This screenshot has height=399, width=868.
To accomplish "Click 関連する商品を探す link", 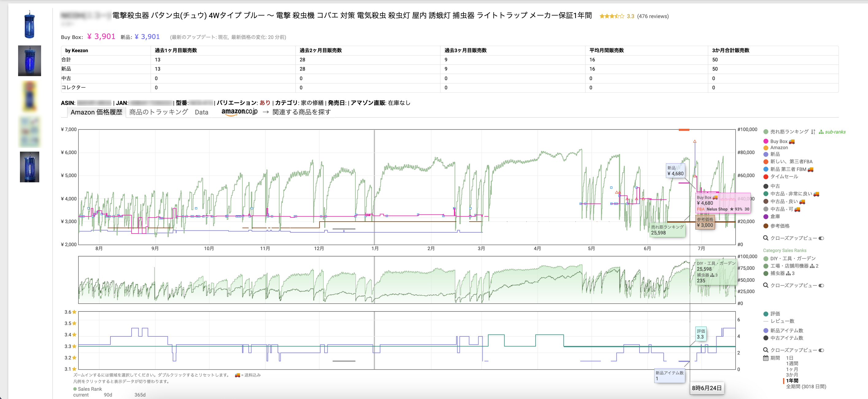I will pyautogui.click(x=301, y=112).
